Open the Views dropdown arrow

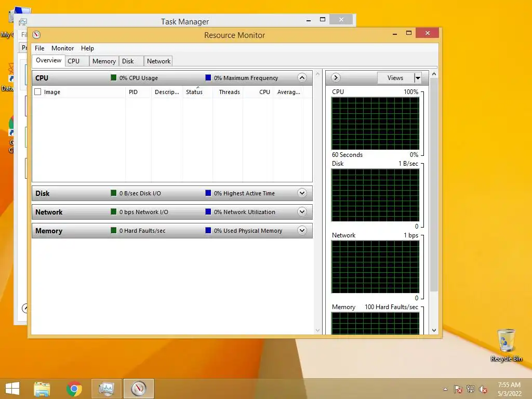click(x=418, y=78)
